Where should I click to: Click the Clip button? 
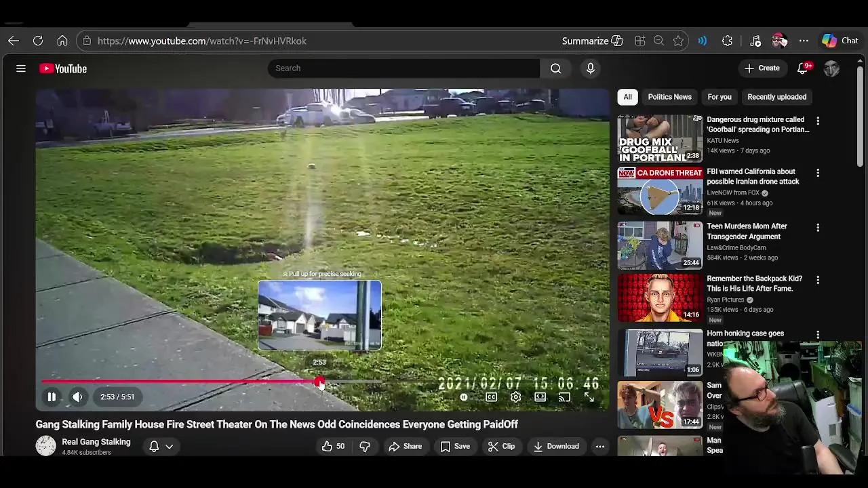[502, 446]
